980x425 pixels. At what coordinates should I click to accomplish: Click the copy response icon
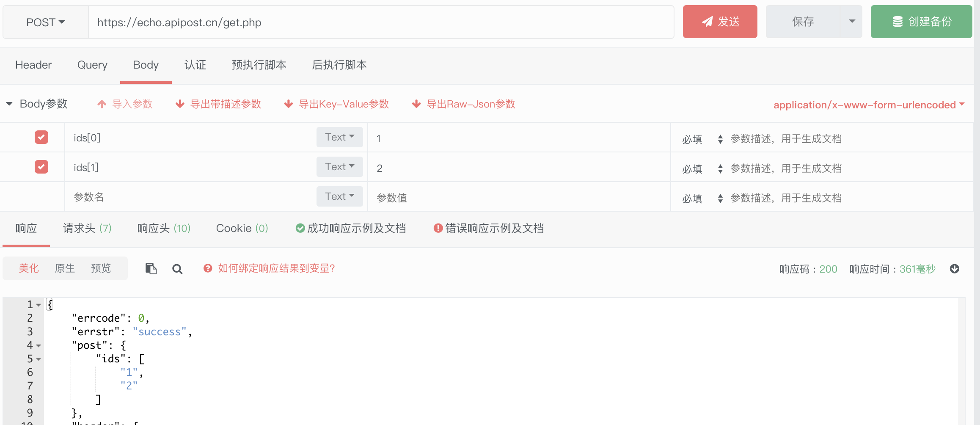pyautogui.click(x=151, y=268)
